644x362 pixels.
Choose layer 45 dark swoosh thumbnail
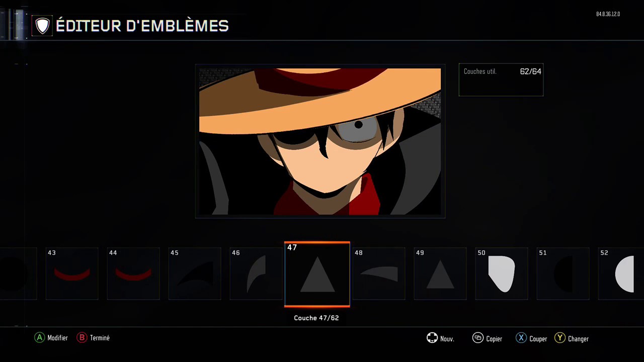[x=195, y=274]
